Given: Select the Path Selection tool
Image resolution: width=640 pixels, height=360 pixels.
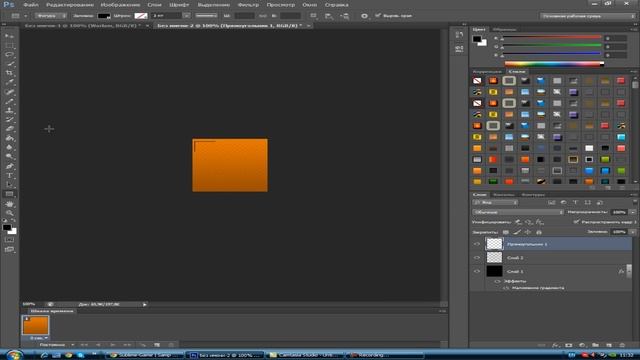Looking at the screenshot, I should 9,185.
